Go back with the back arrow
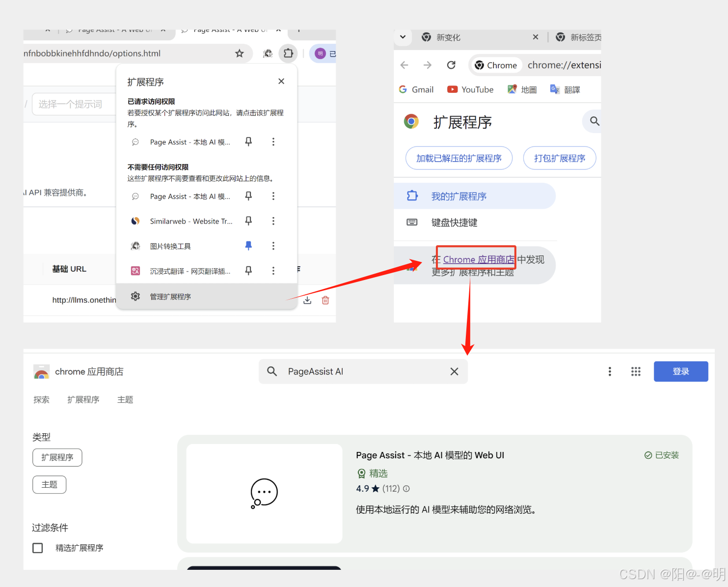The height and width of the screenshot is (587, 728). pos(404,65)
